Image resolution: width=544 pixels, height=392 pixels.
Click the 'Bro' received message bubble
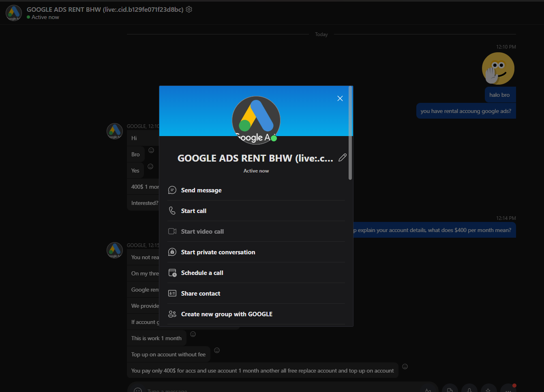(136, 154)
